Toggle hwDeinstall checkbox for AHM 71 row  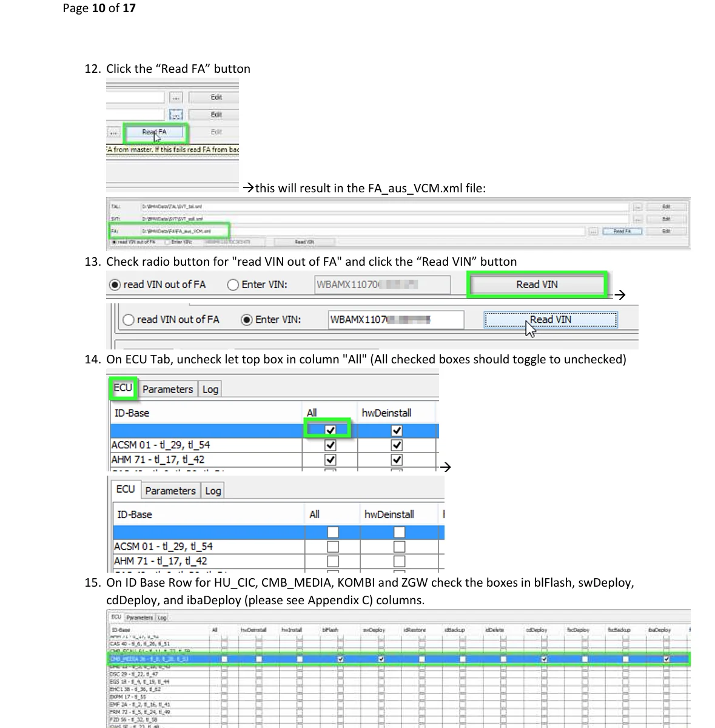pyautogui.click(x=397, y=459)
